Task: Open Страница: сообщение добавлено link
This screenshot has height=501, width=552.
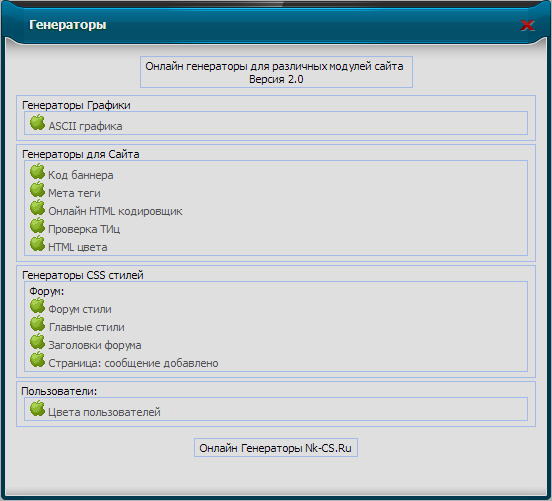Action: 133,363
